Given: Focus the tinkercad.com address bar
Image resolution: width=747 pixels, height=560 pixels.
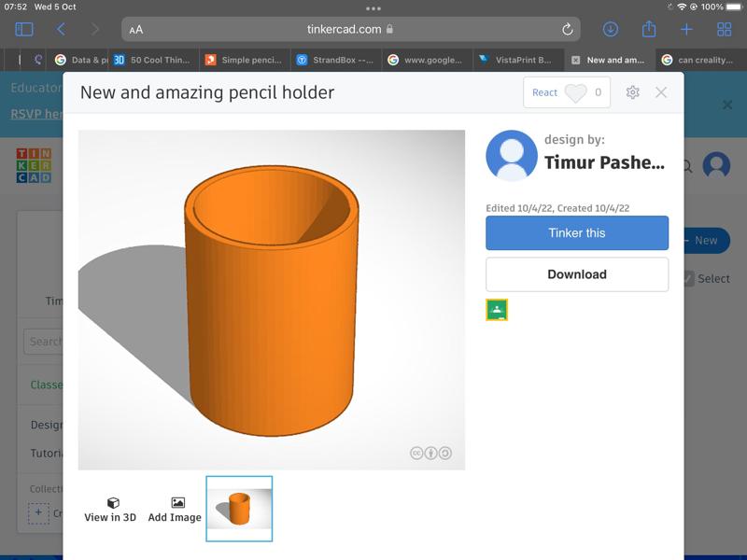Looking at the screenshot, I should pos(351,30).
